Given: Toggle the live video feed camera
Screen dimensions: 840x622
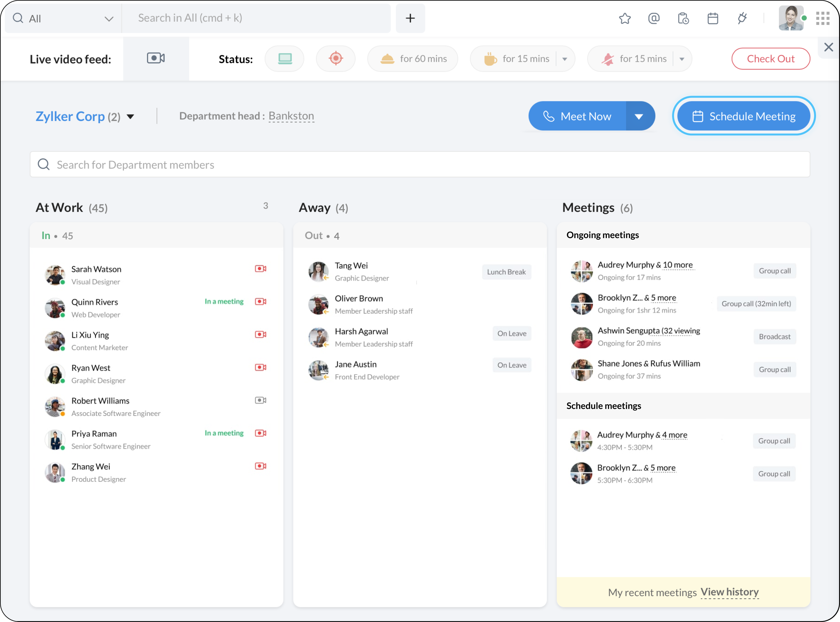Looking at the screenshot, I should [156, 58].
